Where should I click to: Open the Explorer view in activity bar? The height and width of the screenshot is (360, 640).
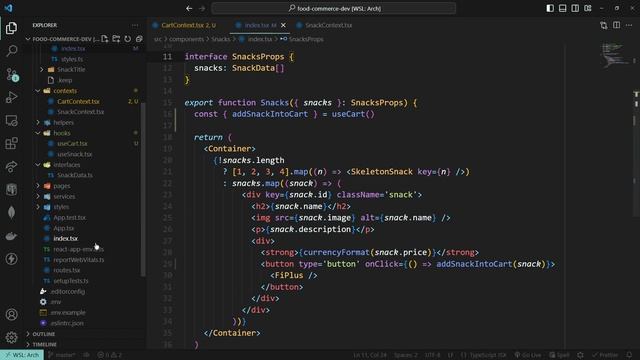[x=11, y=28]
